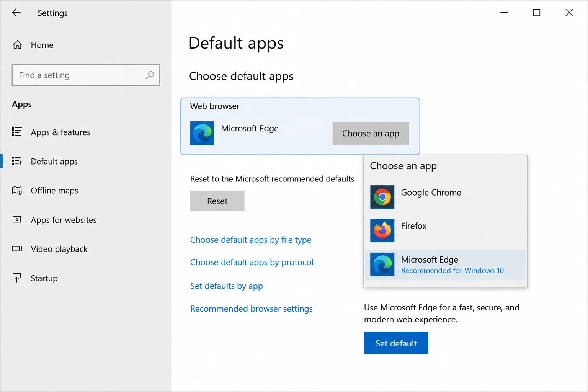Click the Apps for websites icon
The width and height of the screenshot is (588, 392).
pos(17,219)
